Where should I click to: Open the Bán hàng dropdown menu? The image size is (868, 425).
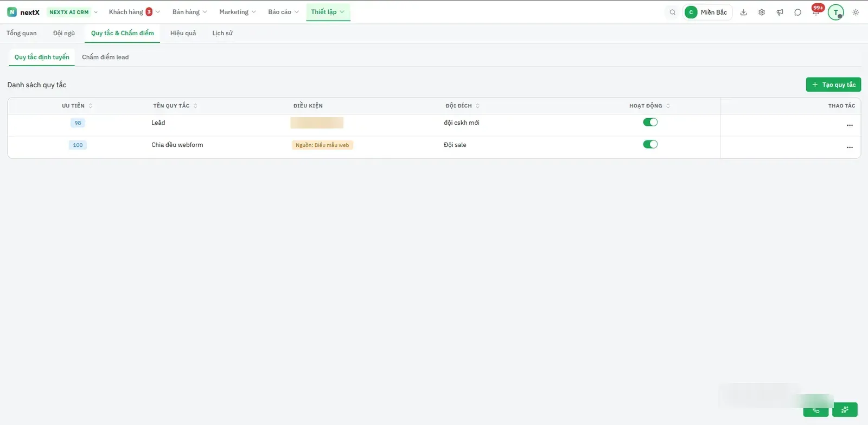click(189, 12)
